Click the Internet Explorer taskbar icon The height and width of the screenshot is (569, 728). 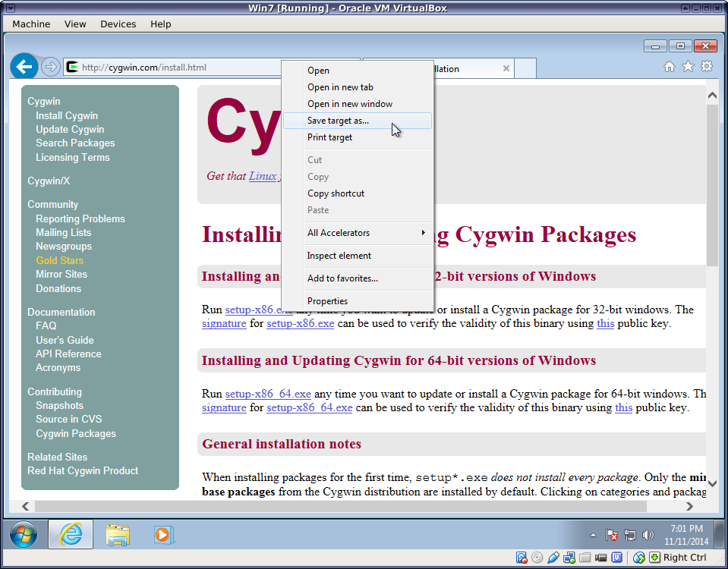coord(71,534)
